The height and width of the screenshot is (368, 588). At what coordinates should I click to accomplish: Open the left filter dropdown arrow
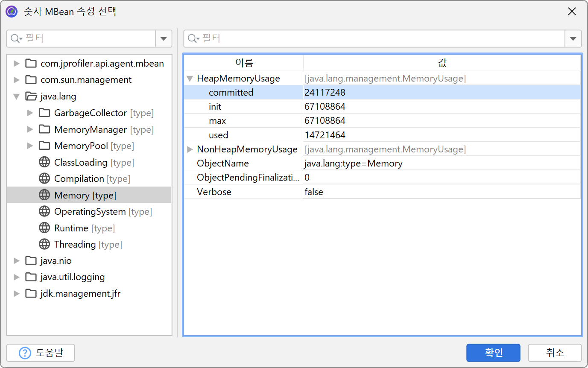[x=163, y=39]
